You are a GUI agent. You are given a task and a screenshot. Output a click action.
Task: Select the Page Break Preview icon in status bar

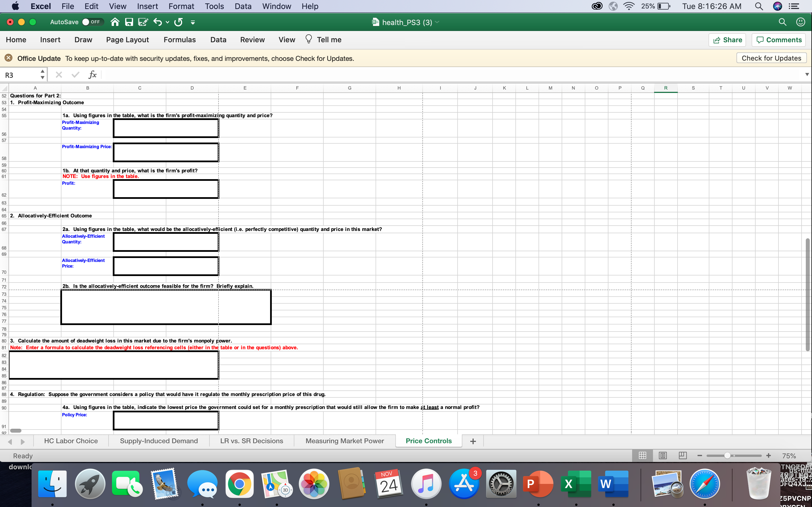(683, 455)
